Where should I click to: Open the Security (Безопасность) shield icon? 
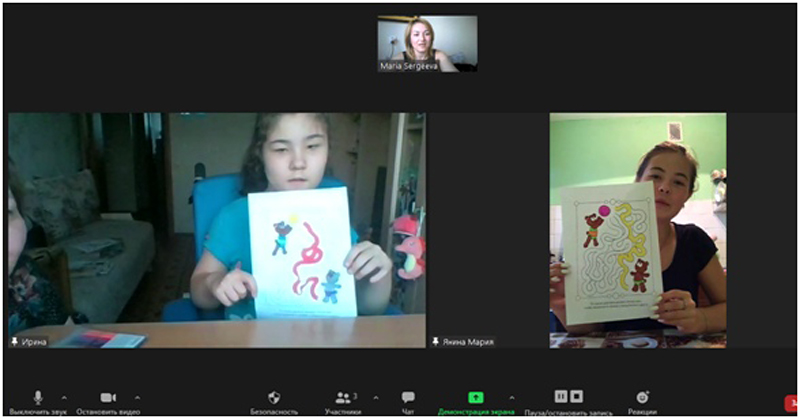[275, 397]
